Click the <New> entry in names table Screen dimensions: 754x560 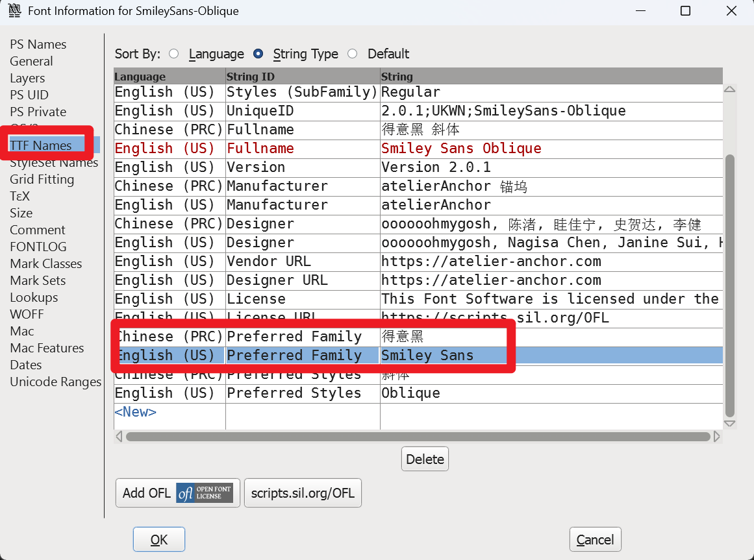[x=135, y=412]
